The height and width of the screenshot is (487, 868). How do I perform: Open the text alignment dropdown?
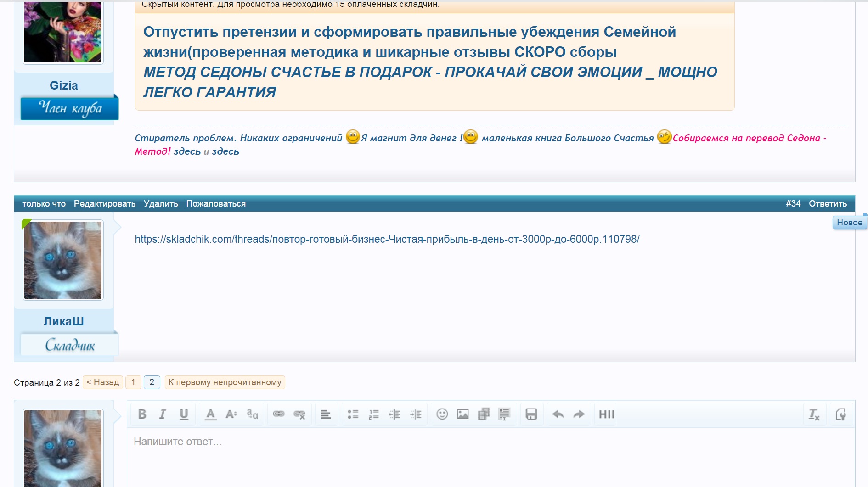[326, 414]
